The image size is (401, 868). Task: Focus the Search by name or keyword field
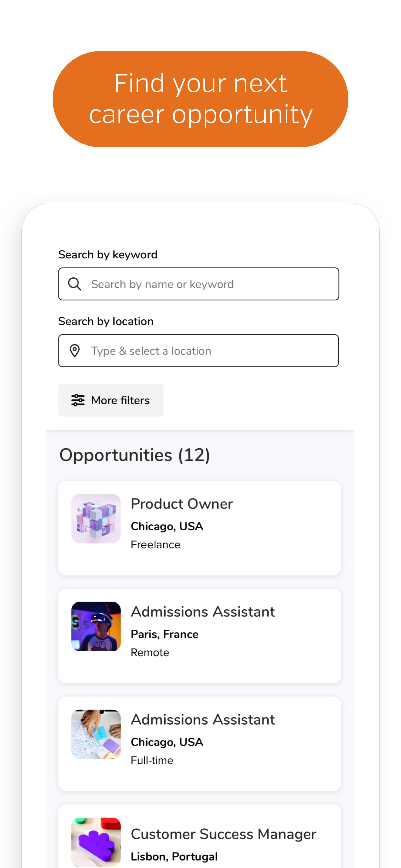tap(199, 284)
